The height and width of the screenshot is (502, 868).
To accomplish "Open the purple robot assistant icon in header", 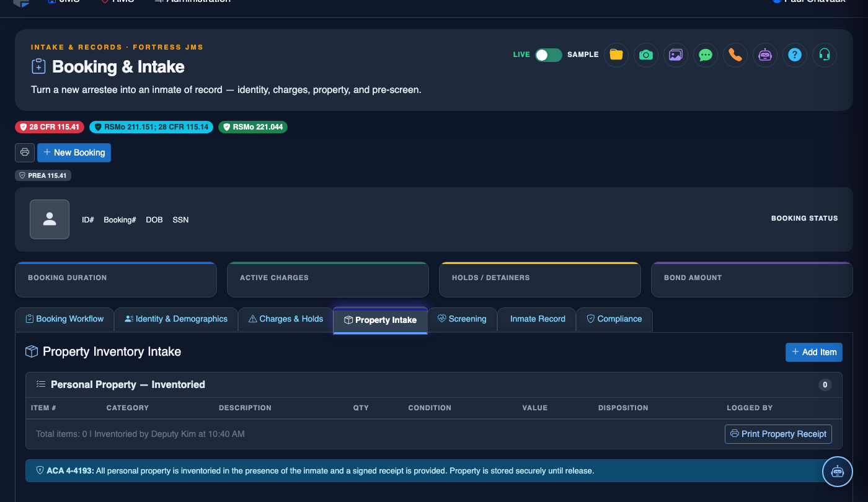I will coord(765,55).
